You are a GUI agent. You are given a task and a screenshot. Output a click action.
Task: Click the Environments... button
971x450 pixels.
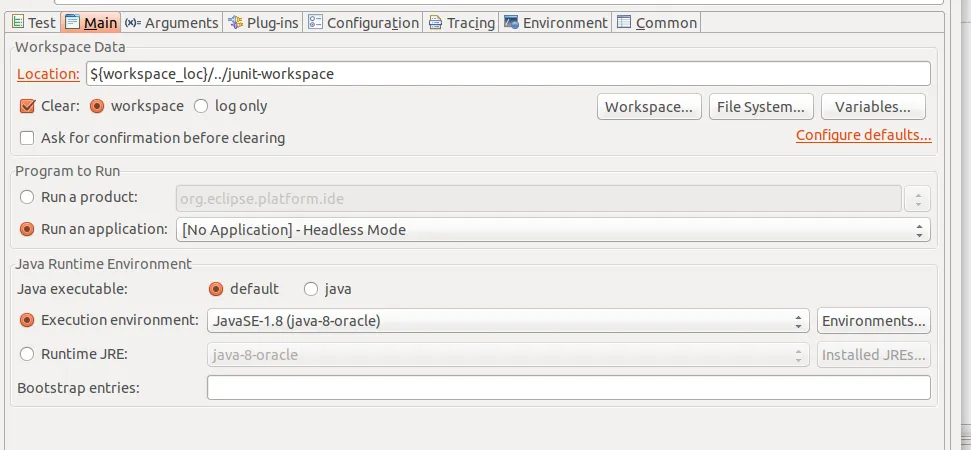click(874, 321)
